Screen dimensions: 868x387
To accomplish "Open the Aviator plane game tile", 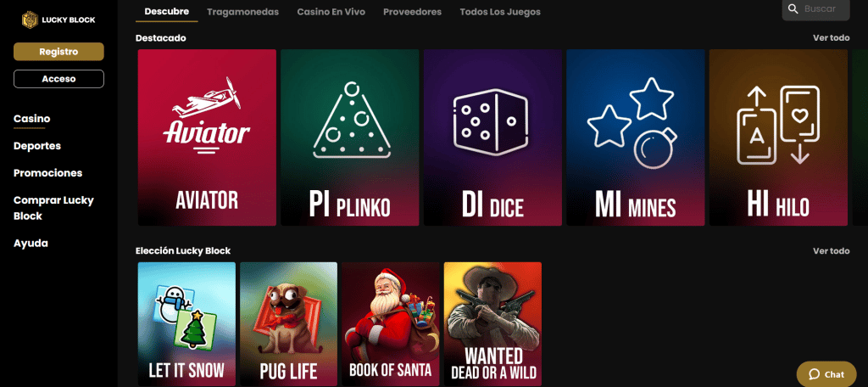I will (x=207, y=137).
